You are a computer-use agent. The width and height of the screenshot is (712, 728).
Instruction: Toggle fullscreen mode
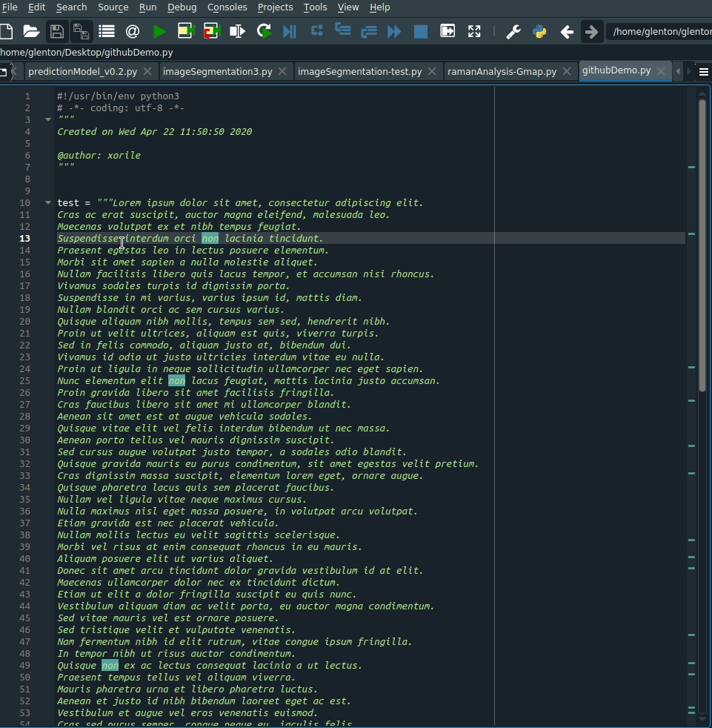pyautogui.click(x=474, y=31)
